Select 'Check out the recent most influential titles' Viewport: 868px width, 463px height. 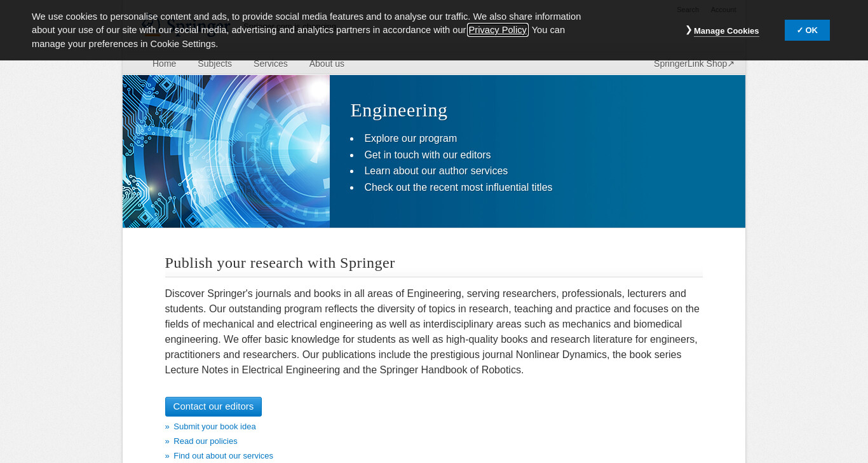coord(458,188)
